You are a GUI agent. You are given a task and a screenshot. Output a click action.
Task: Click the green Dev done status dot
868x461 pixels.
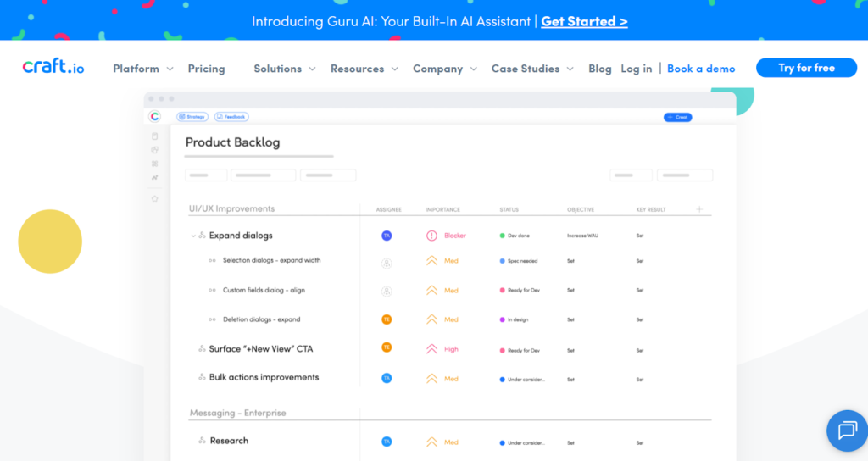(503, 236)
